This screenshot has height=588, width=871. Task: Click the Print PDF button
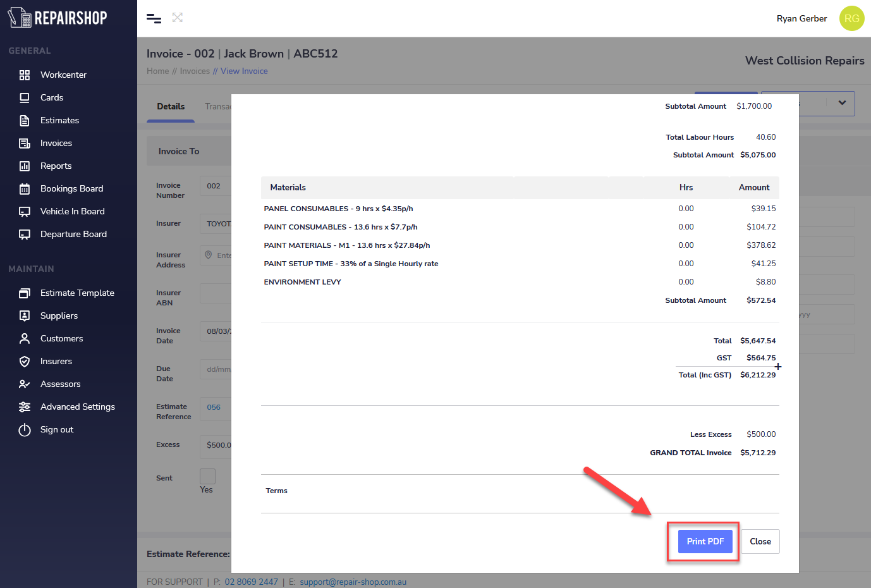[x=705, y=542]
